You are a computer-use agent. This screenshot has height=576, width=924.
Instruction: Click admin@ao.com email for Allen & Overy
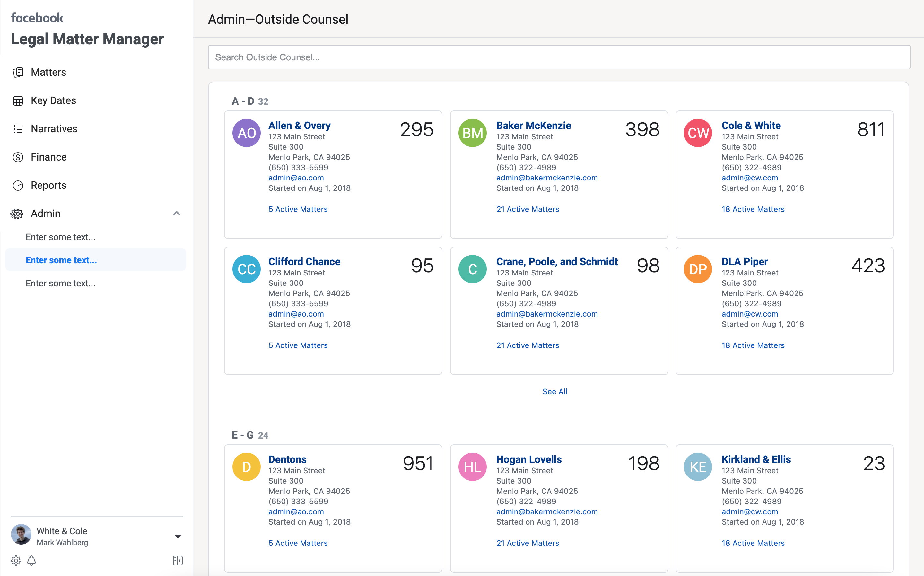click(x=296, y=178)
